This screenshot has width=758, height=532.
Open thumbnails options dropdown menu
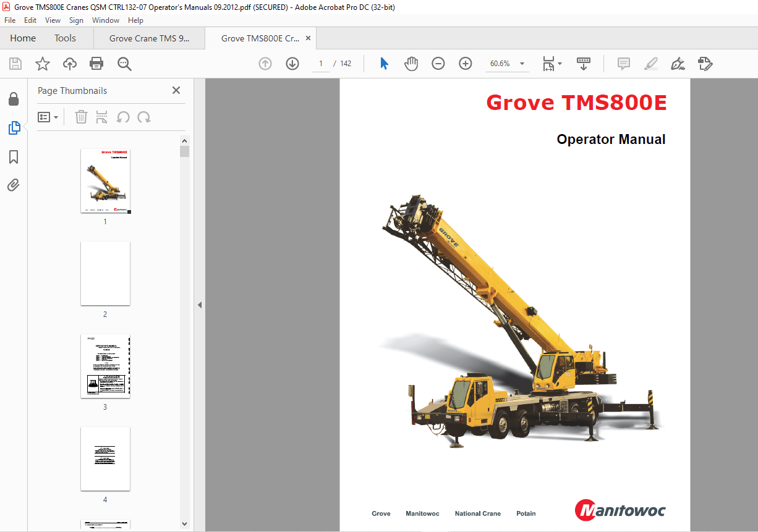(x=48, y=117)
